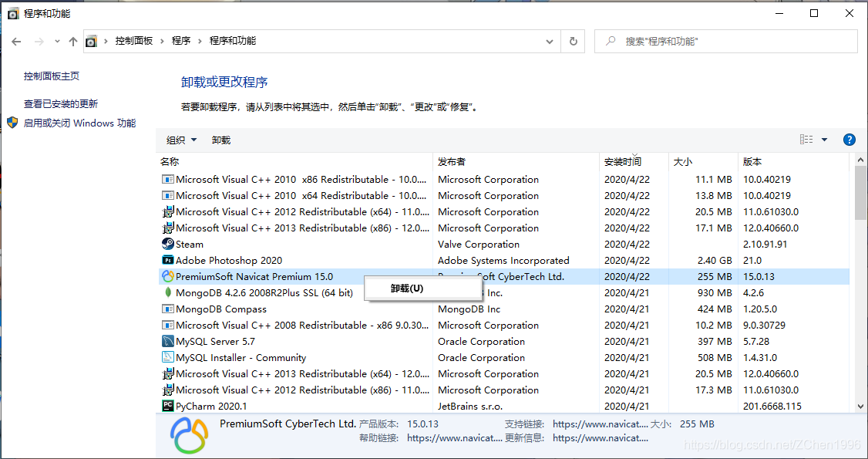Click in the 搜索"程序和功能" box
Viewport: 868px width, 459px height.
click(725, 41)
